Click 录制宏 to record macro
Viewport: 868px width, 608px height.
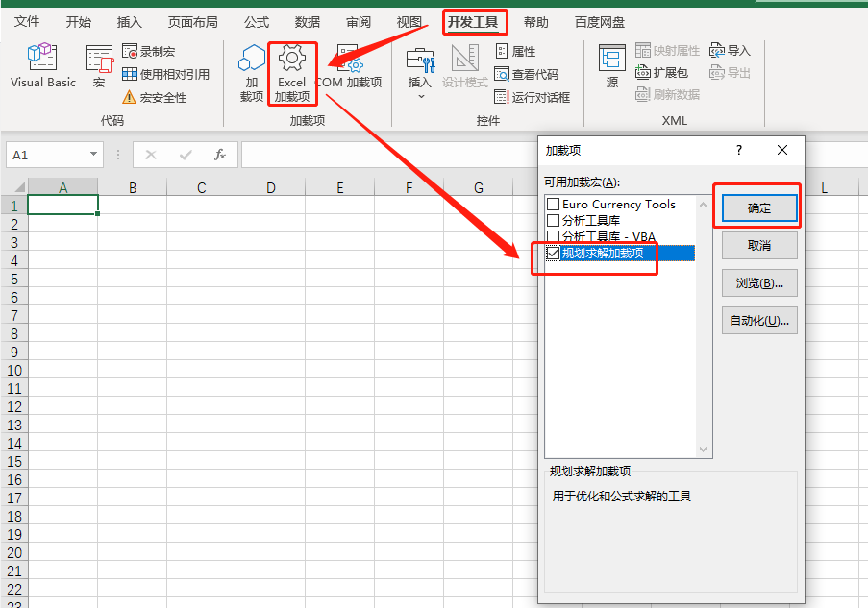(149, 51)
